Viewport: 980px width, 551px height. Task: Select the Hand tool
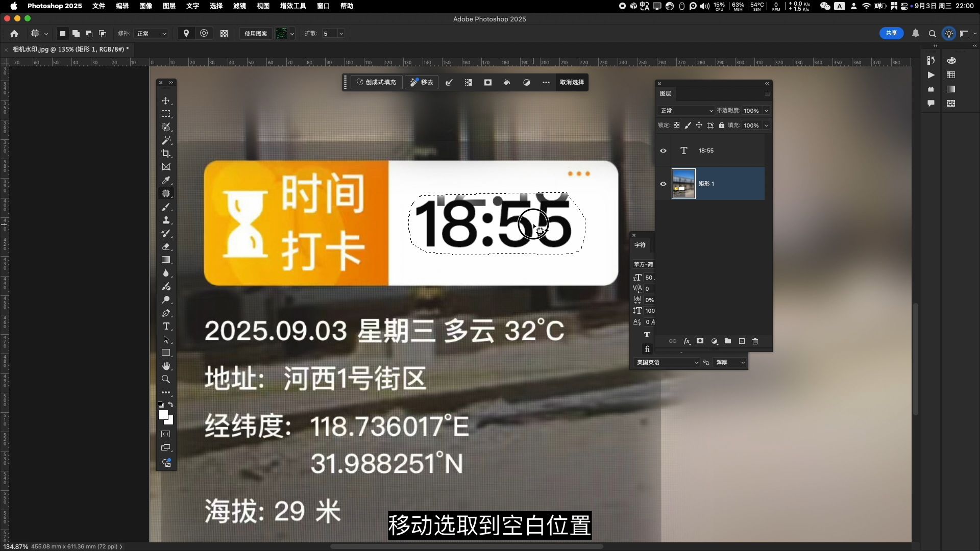(166, 366)
